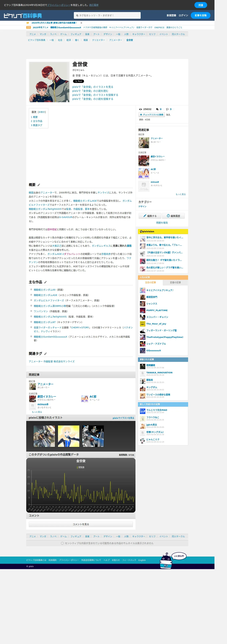Click the 問題を報告 link
Viewport: 227px width, 644px height.
tap(162, 223)
